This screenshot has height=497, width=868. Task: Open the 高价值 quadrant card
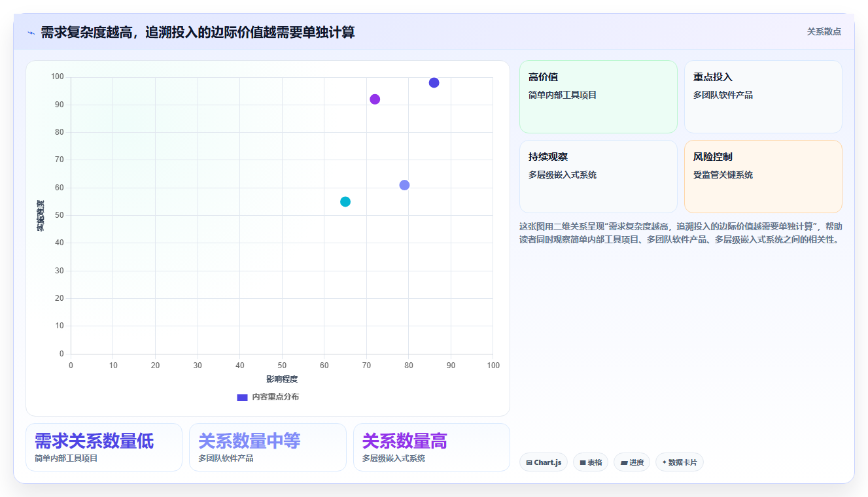pos(599,97)
